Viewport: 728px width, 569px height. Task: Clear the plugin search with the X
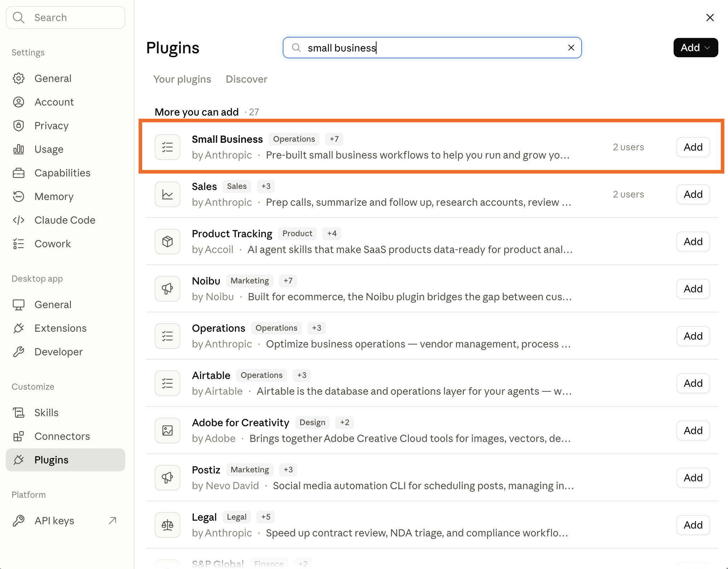(x=571, y=48)
